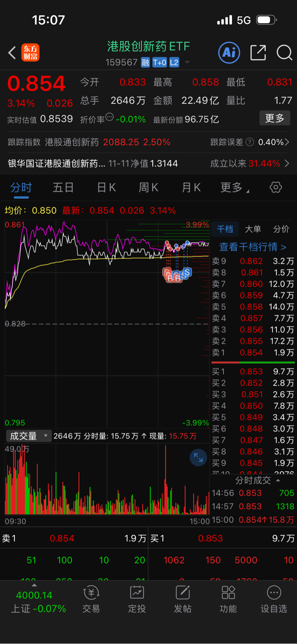297x644 pixels.
Task: Tap the 1062 buy queue order
Action: click(x=174, y=560)
